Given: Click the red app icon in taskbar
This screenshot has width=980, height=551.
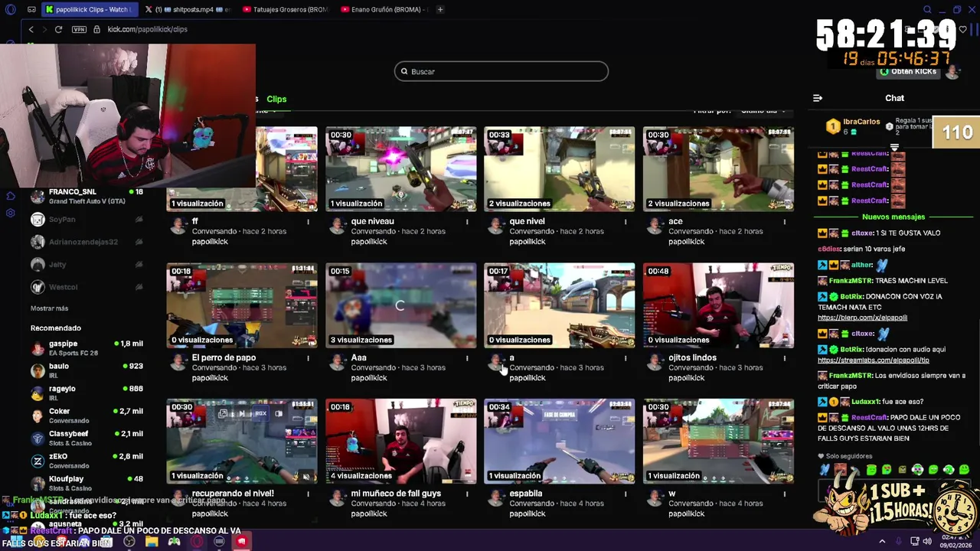Looking at the screenshot, I should pos(241,542).
